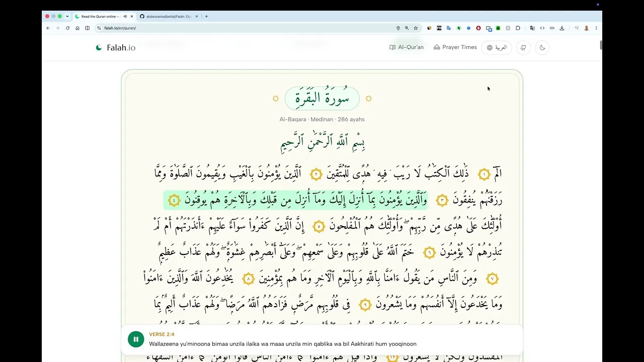Bookmark this page with star icon
This screenshot has height=362, width=644.
click(416, 28)
